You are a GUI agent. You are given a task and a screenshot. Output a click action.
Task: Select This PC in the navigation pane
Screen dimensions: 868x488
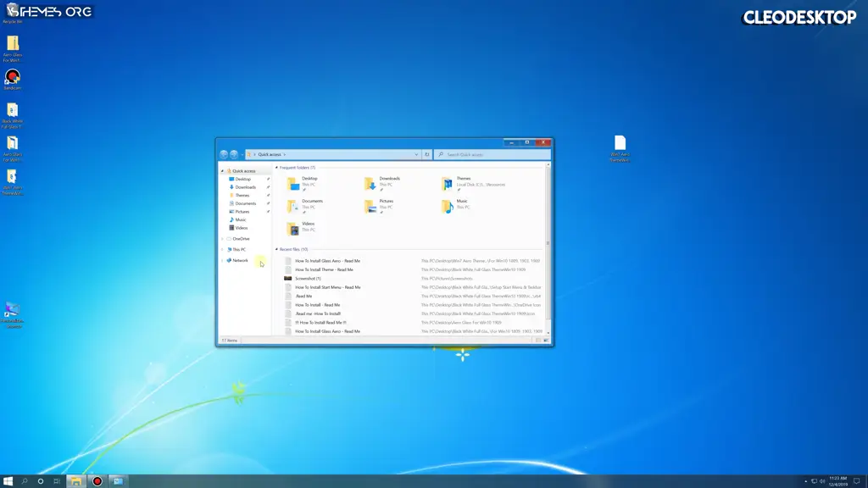pos(237,250)
